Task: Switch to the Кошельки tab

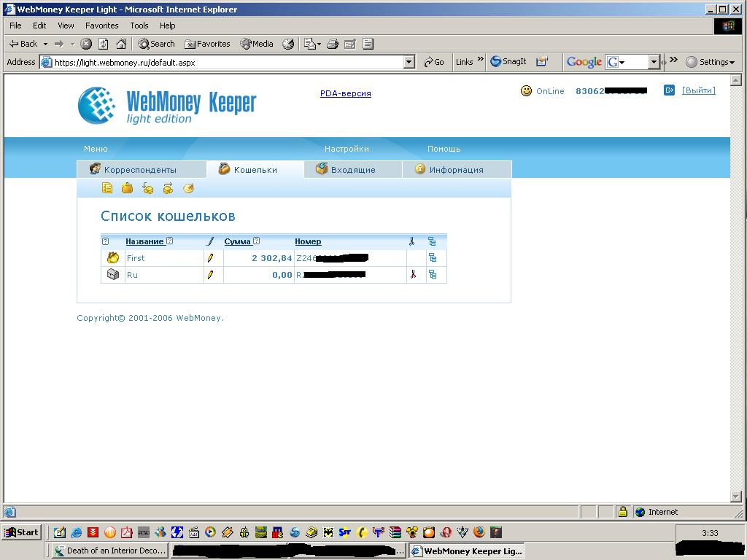Action: [255, 169]
